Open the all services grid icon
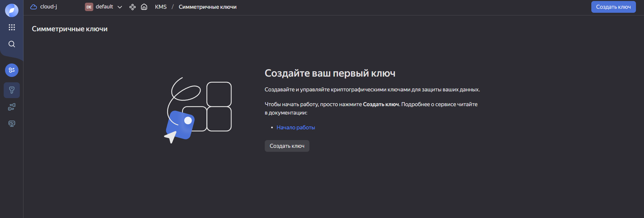 pyautogui.click(x=12, y=27)
